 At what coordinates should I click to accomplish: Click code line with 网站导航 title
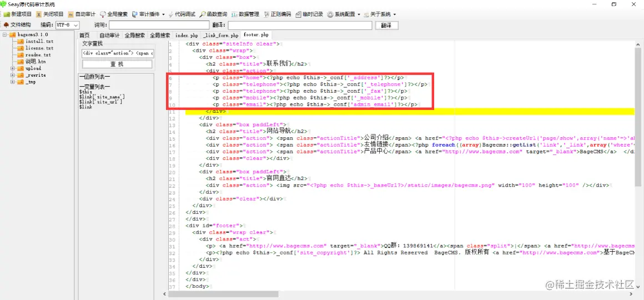(256, 132)
